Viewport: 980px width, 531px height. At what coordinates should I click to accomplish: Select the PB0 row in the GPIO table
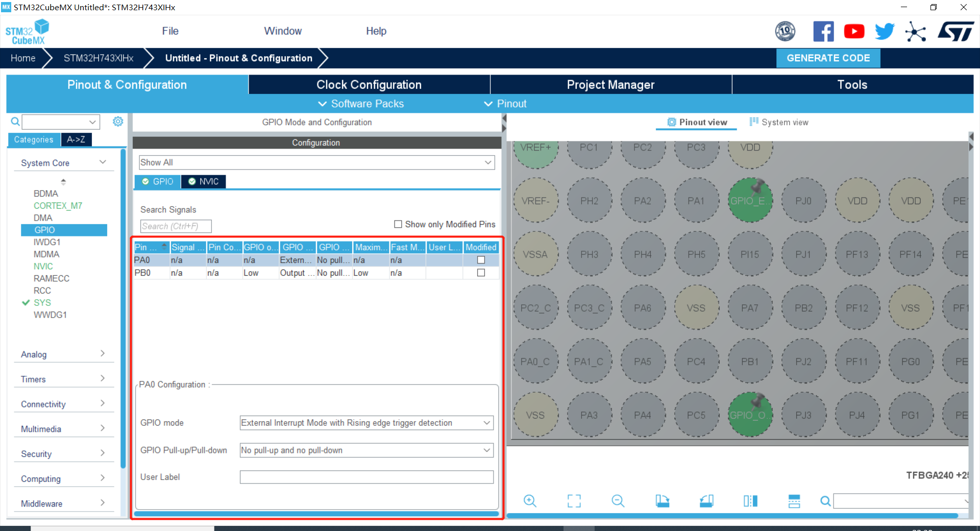(x=316, y=273)
